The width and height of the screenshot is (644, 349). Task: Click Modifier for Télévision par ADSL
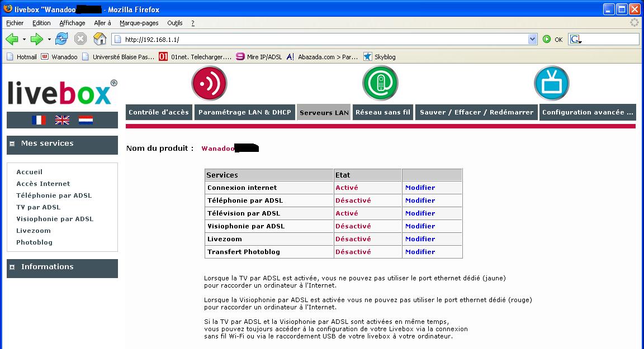tap(420, 213)
